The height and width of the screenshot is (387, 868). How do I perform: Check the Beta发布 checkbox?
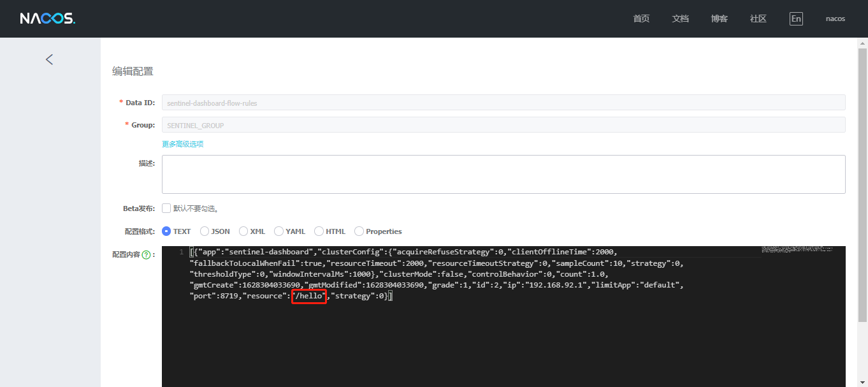tap(166, 208)
